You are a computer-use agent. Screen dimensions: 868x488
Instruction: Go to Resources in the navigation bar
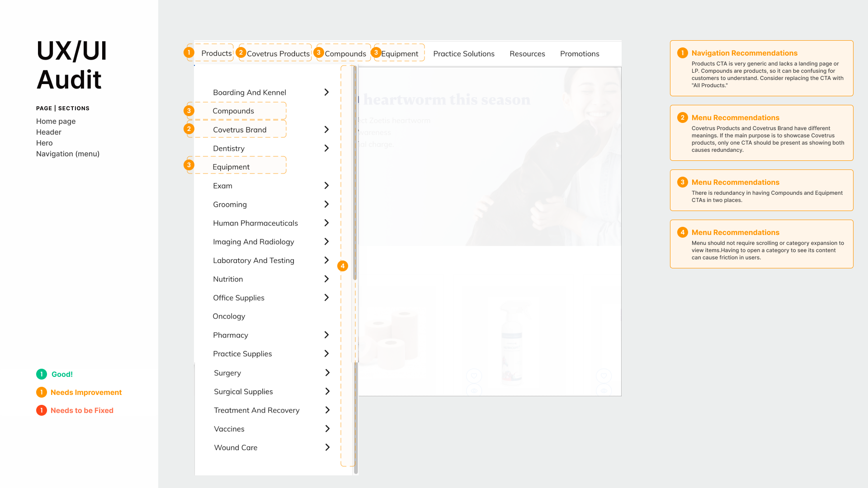[x=527, y=54]
